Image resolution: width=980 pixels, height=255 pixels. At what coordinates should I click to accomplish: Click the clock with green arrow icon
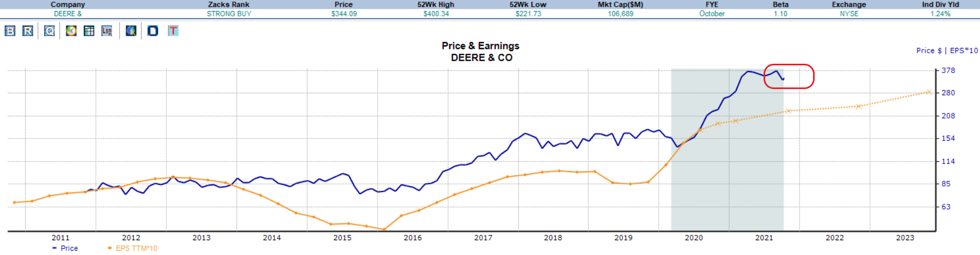(x=71, y=31)
